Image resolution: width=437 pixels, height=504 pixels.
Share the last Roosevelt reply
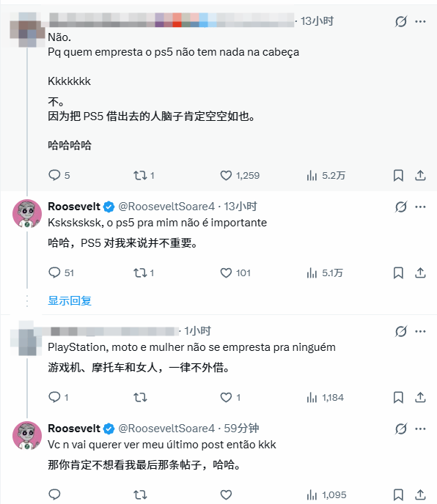tap(420, 494)
